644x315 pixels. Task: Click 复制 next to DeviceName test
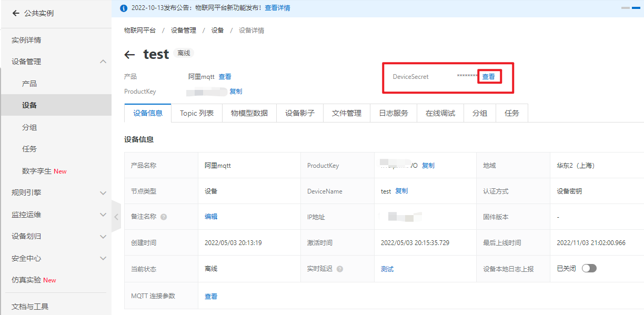(401, 191)
